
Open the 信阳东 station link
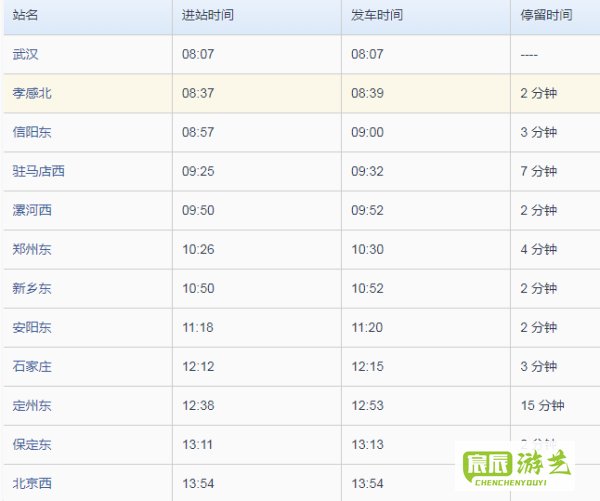(x=32, y=132)
